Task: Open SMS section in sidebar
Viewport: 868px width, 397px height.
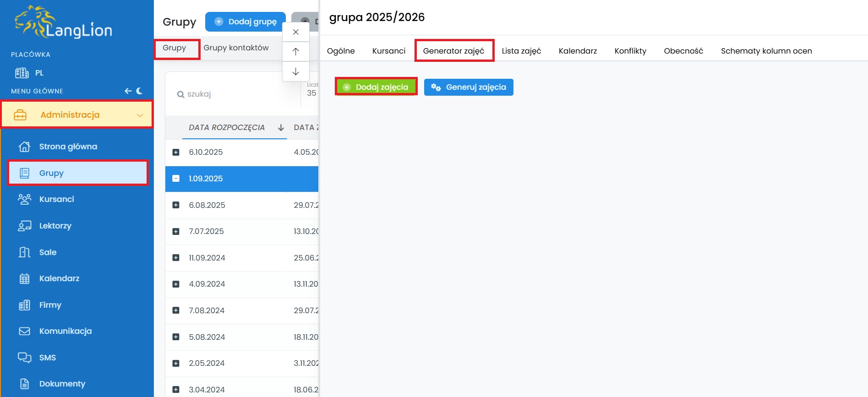Action: click(x=47, y=358)
